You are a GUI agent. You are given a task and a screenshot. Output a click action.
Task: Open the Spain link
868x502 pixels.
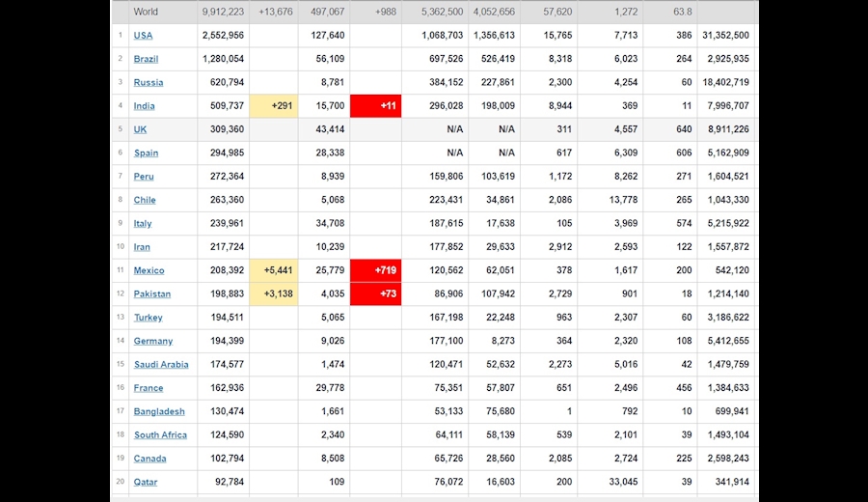click(147, 153)
